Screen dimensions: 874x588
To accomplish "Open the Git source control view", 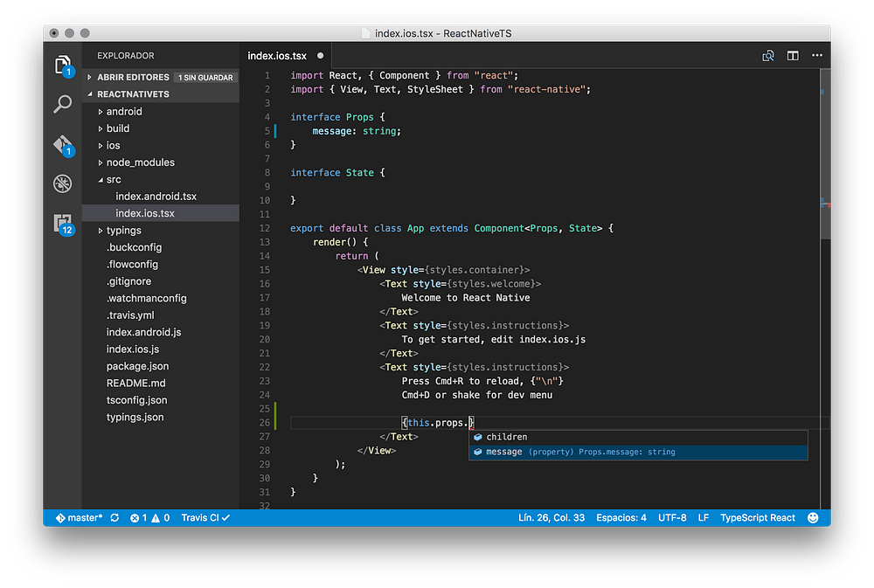I will pyautogui.click(x=63, y=145).
